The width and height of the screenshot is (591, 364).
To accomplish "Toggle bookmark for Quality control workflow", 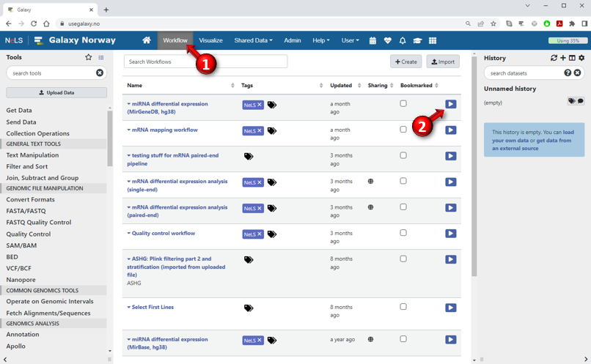I will click(403, 233).
